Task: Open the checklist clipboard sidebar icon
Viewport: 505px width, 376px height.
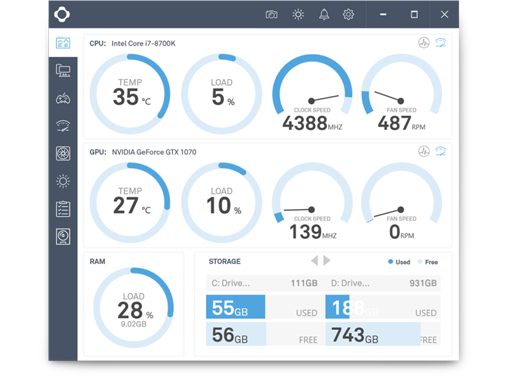Action: click(63, 209)
